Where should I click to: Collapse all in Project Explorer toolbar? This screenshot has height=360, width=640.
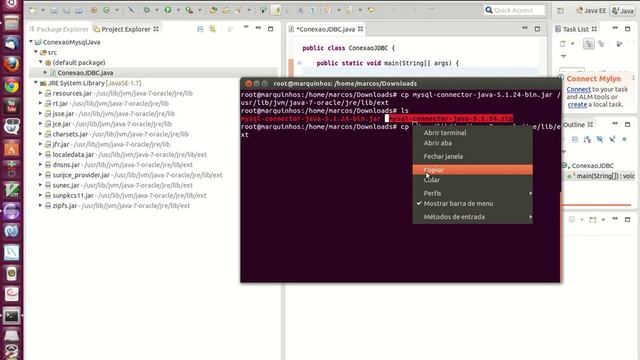pos(200,29)
